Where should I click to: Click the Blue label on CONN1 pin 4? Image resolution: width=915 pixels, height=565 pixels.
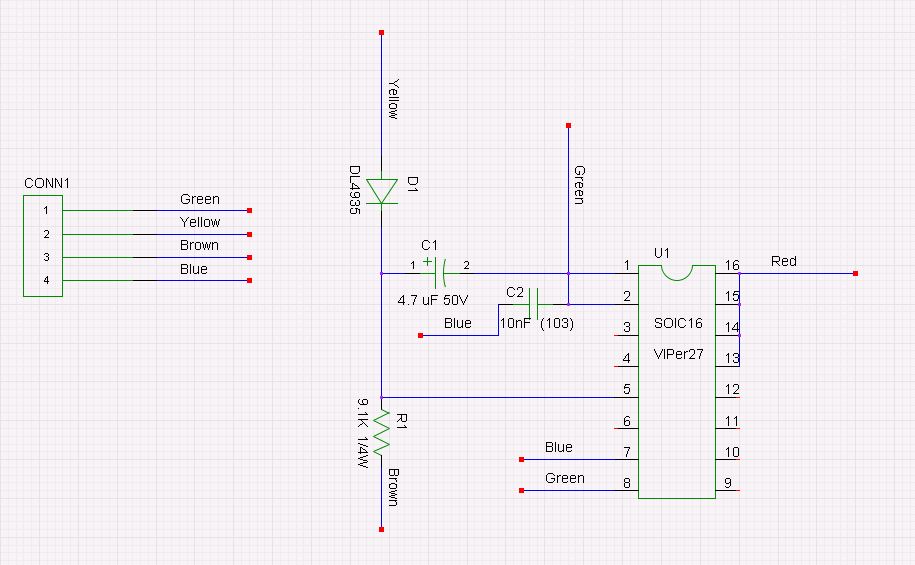194,269
